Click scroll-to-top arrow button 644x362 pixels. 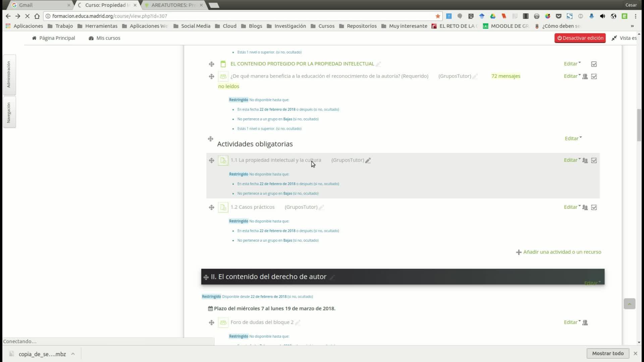pos(629,304)
